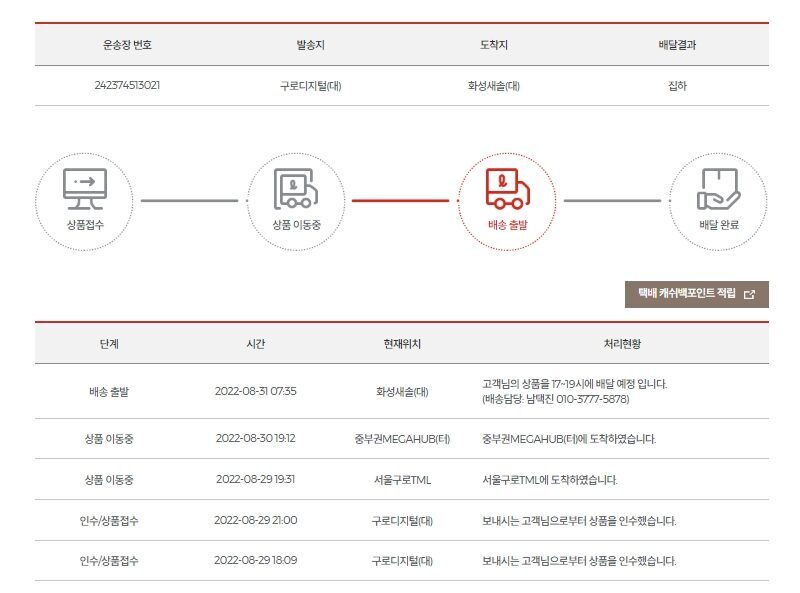
Task: Click the 2022-08-31 07:35 timestamp
Action: (256, 391)
